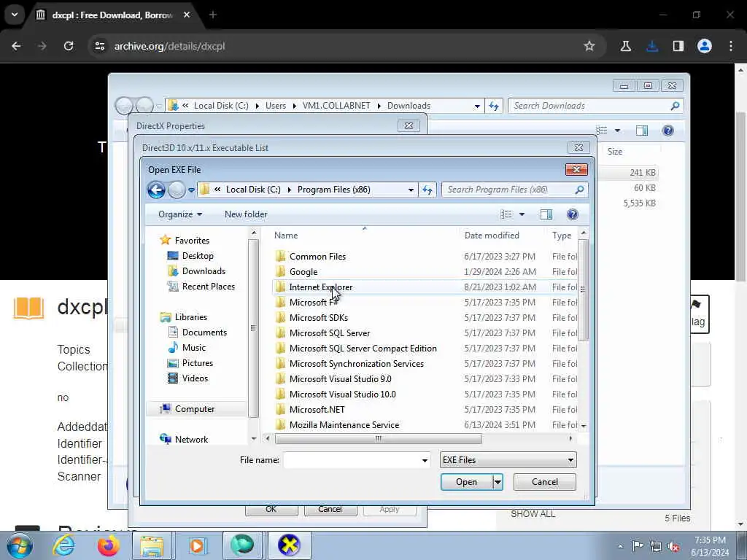Open EXE Files type filter dropdown
This screenshot has width=747, height=560.
pyautogui.click(x=508, y=460)
